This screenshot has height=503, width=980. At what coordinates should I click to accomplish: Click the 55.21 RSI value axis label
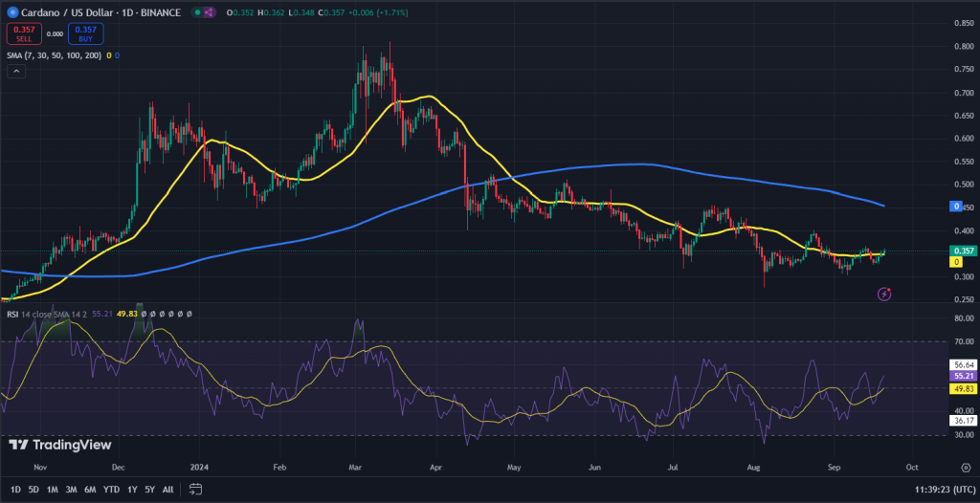click(x=961, y=376)
